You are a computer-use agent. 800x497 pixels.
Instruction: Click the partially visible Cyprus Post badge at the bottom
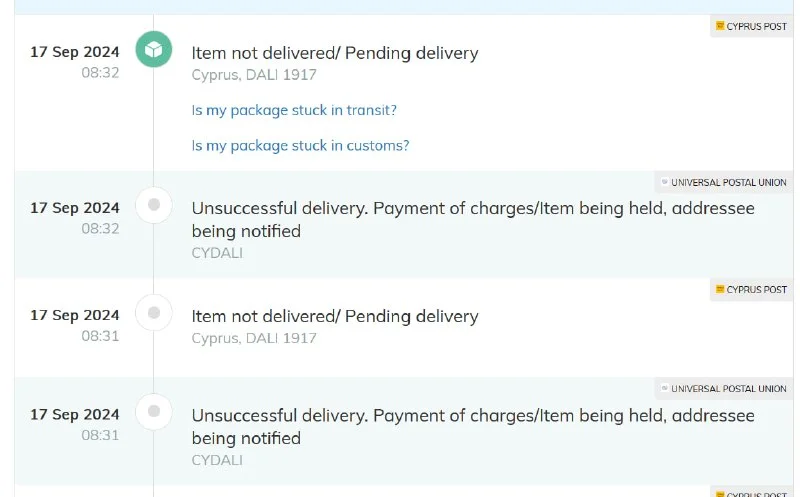coord(751,493)
